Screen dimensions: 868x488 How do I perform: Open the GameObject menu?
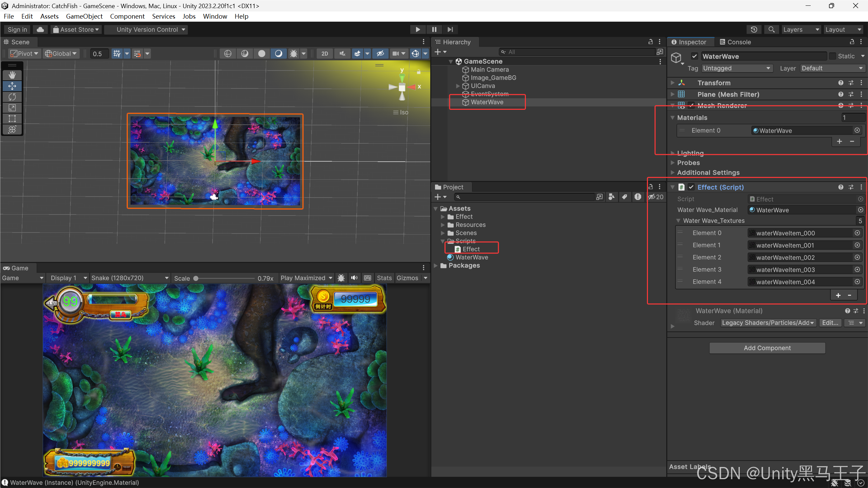(84, 16)
